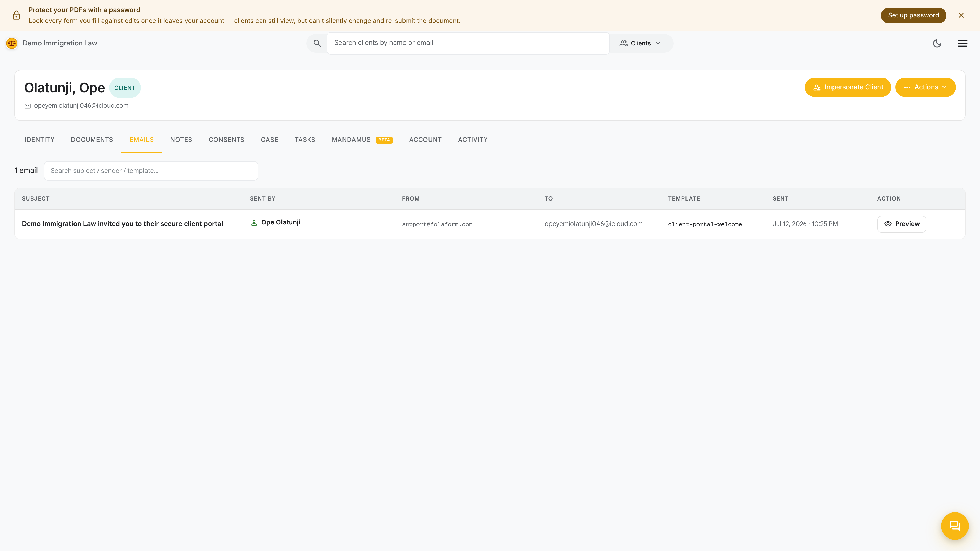Open the Actions dropdown menu
Image resolution: width=980 pixels, height=551 pixels.
(x=926, y=87)
